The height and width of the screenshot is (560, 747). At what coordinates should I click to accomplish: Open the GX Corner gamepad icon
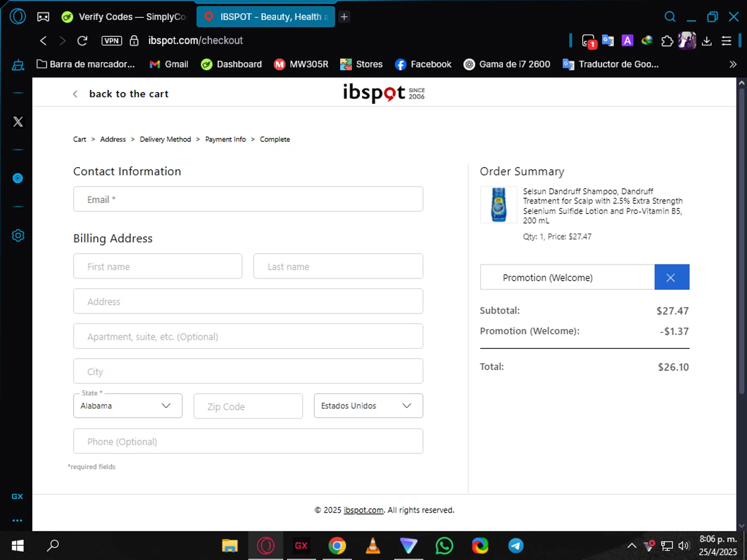[x=43, y=17]
